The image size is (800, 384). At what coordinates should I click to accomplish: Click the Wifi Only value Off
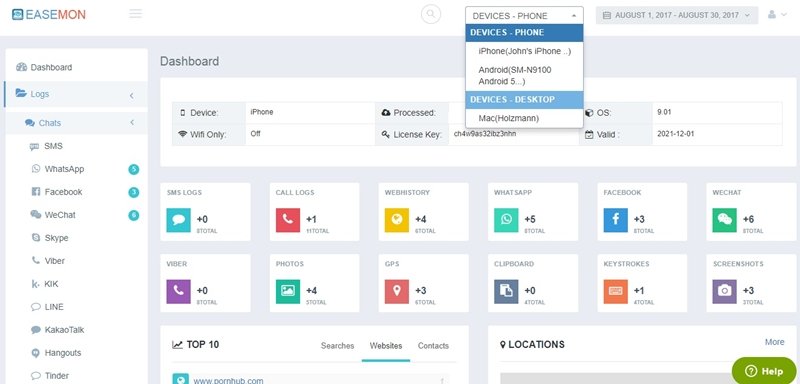pos(255,134)
